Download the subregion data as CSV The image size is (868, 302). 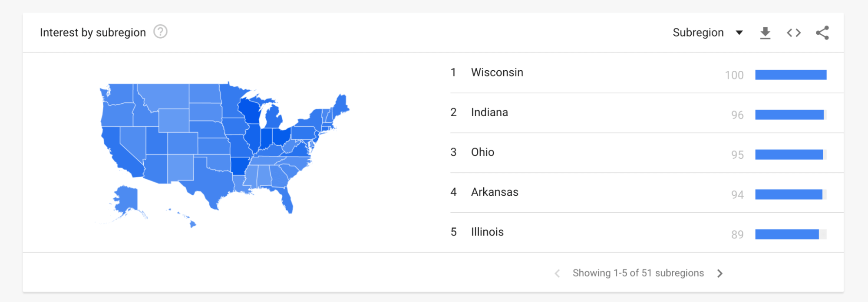[765, 33]
